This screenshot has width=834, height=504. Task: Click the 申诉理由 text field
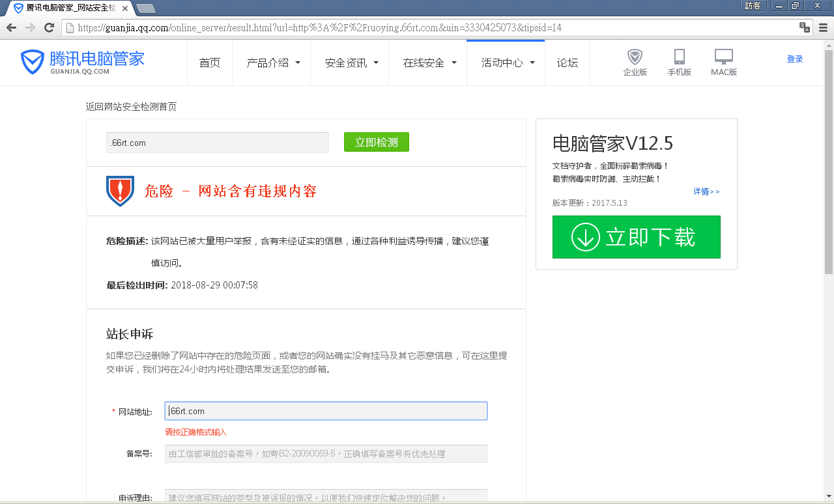(326, 496)
